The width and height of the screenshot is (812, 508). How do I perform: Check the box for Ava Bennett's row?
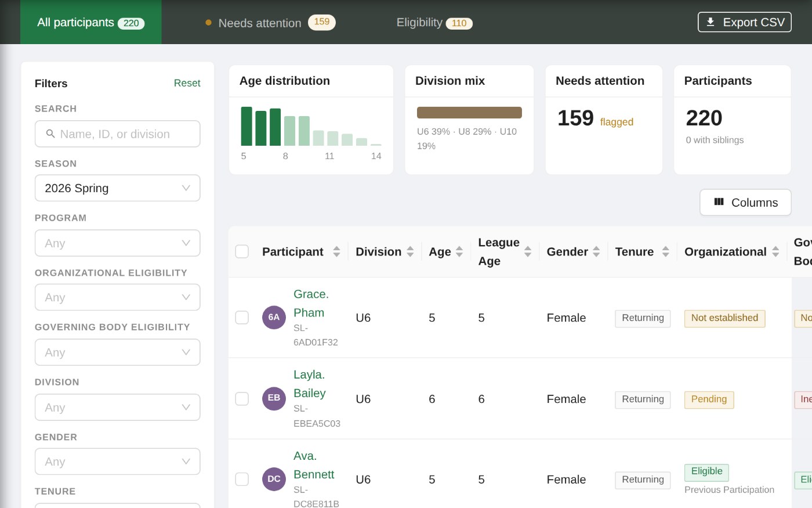click(242, 479)
